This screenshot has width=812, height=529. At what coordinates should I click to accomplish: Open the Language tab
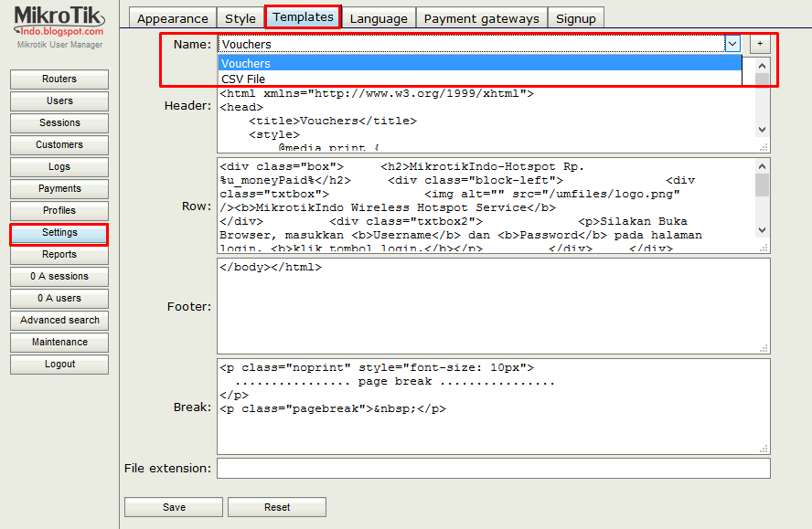[379, 17]
